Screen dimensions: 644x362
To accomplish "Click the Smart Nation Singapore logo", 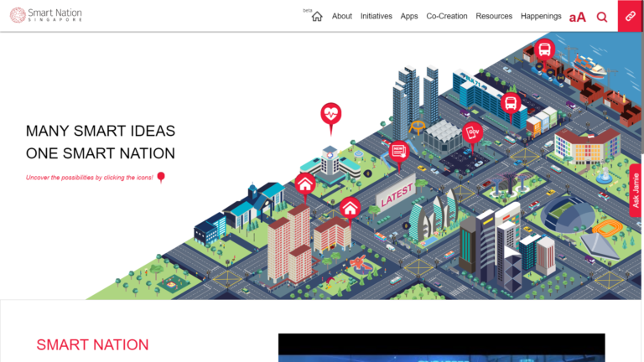I will (x=46, y=15).
